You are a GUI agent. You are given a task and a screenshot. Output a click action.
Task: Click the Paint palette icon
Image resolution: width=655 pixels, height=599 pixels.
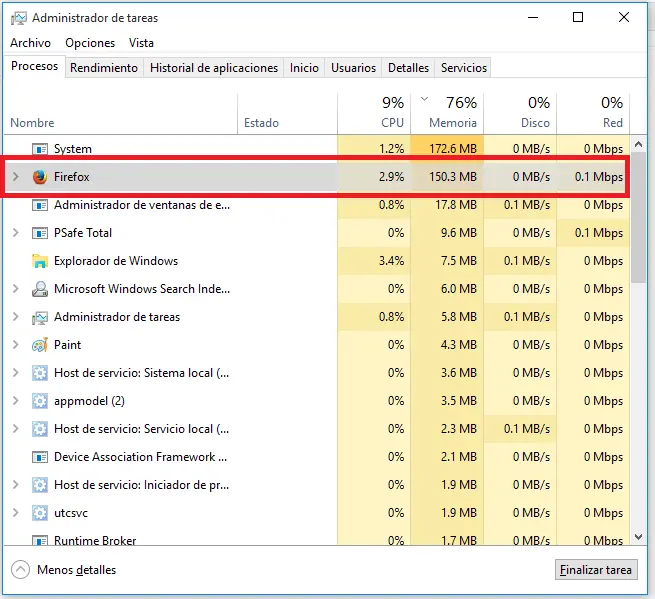40,345
